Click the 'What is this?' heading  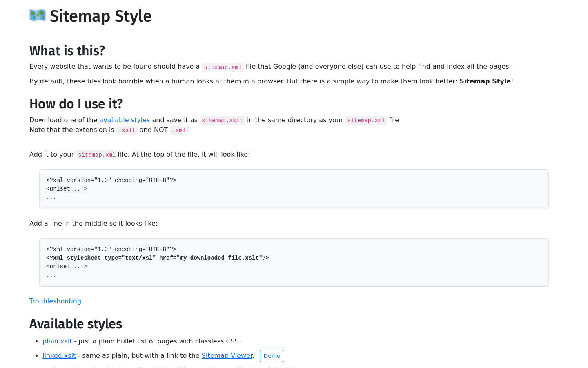click(67, 51)
